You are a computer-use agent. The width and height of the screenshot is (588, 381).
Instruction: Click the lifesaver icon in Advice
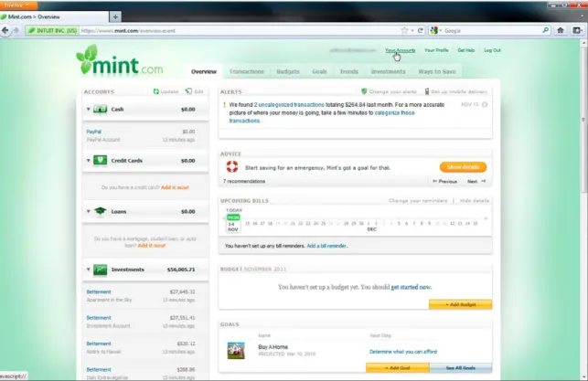[232, 166]
